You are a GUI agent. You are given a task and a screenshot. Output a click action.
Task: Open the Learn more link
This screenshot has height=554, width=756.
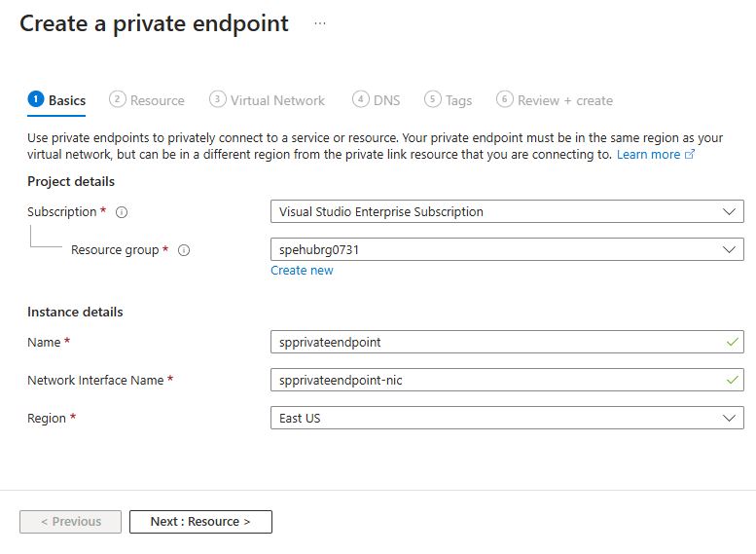click(648, 155)
